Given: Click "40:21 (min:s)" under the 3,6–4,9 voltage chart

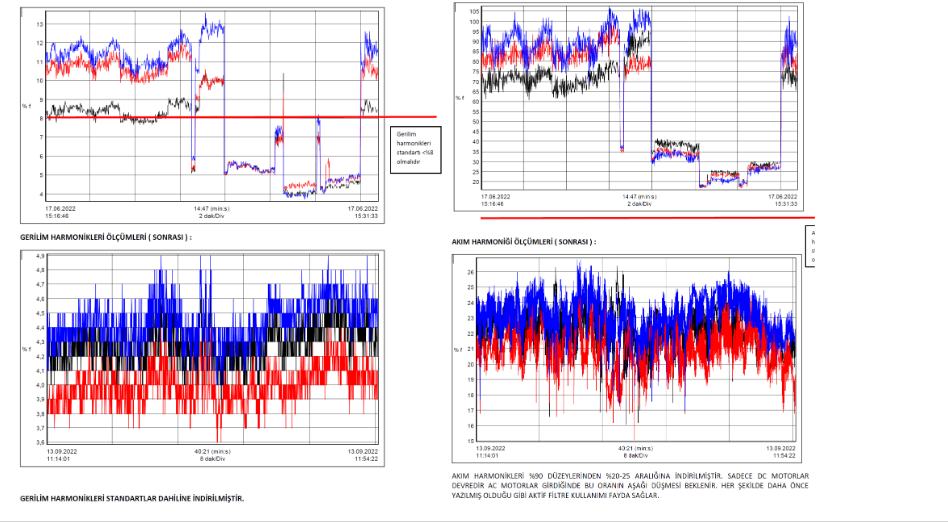Looking at the screenshot, I should [212, 451].
